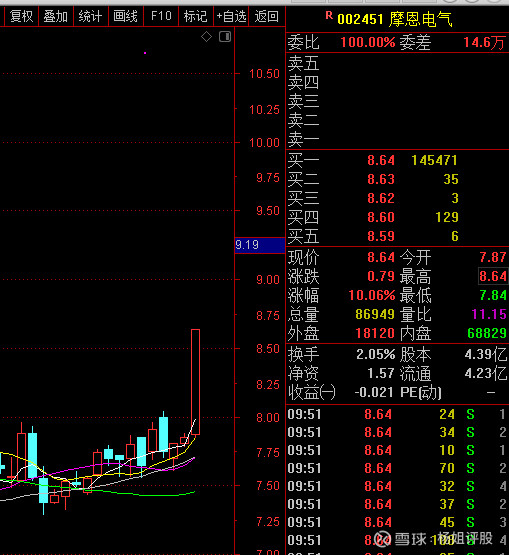Click 现价 value 8.64
This screenshot has width=509, height=555.
click(381, 257)
